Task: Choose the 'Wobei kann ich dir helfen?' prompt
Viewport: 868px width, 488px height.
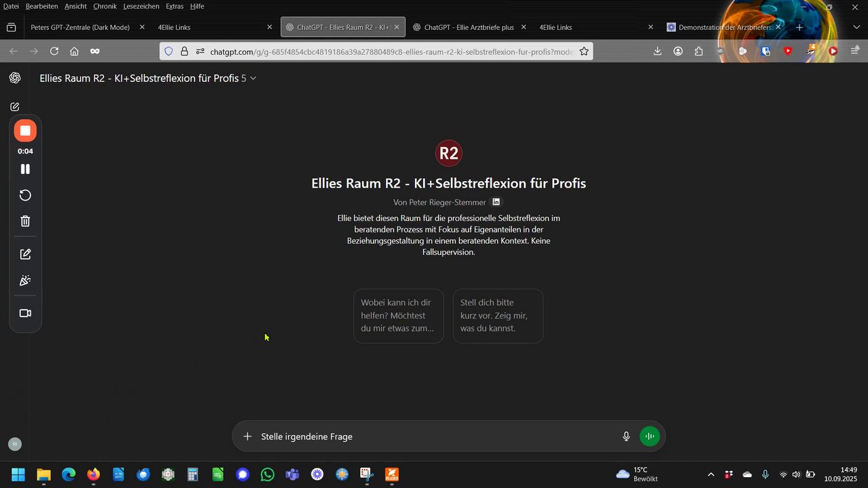Action: 399,316
